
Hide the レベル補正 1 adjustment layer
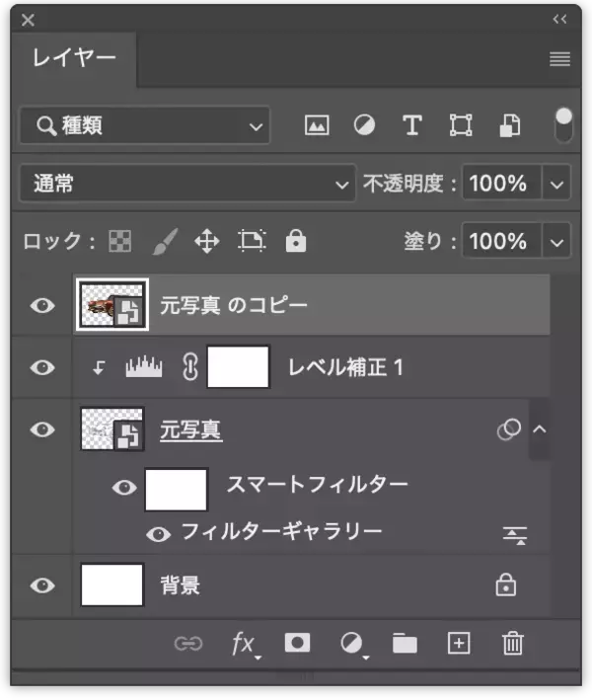click(x=42, y=367)
